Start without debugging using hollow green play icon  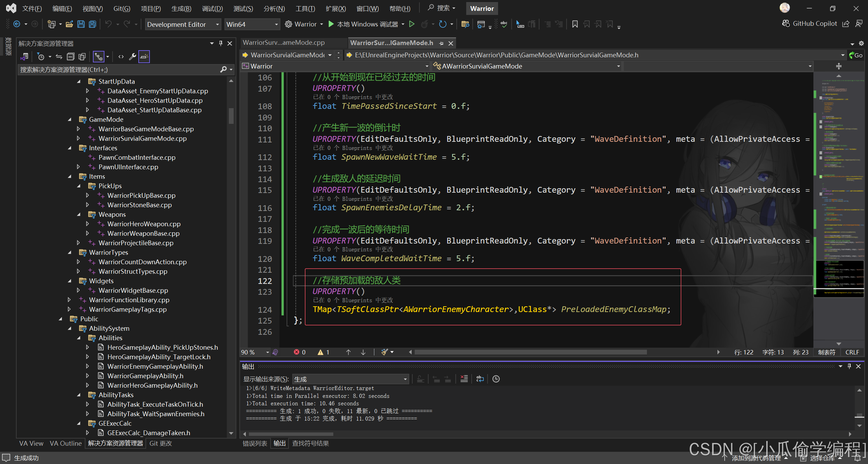pos(412,24)
